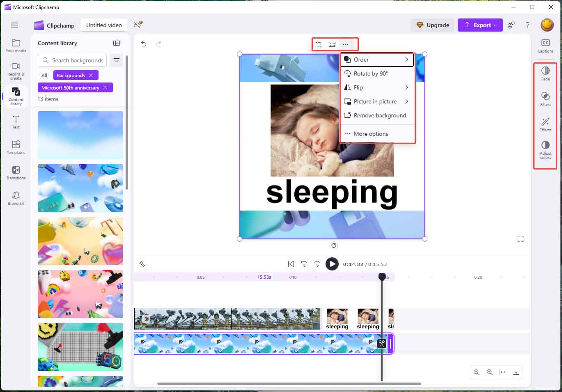Open the Fade panel

pyautogui.click(x=545, y=73)
